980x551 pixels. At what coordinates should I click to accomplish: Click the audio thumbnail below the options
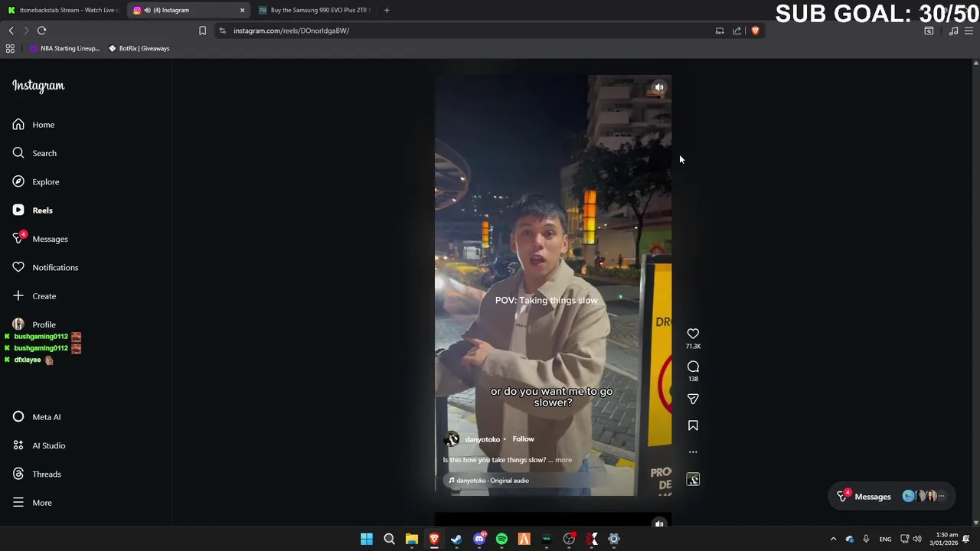click(693, 479)
